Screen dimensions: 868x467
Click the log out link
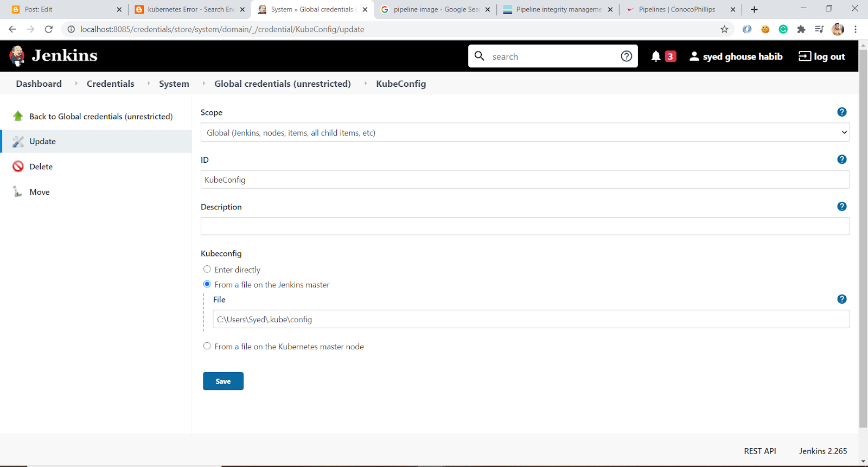(x=822, y=56)
